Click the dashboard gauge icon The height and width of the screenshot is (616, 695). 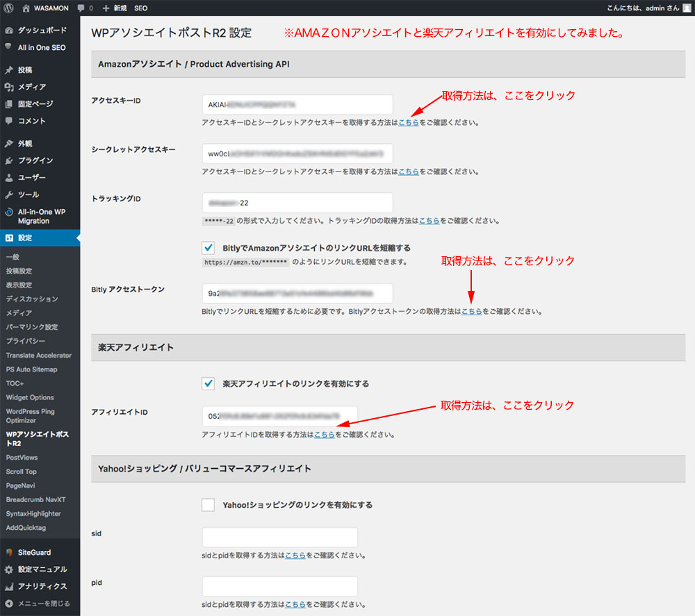click(9, 30)
